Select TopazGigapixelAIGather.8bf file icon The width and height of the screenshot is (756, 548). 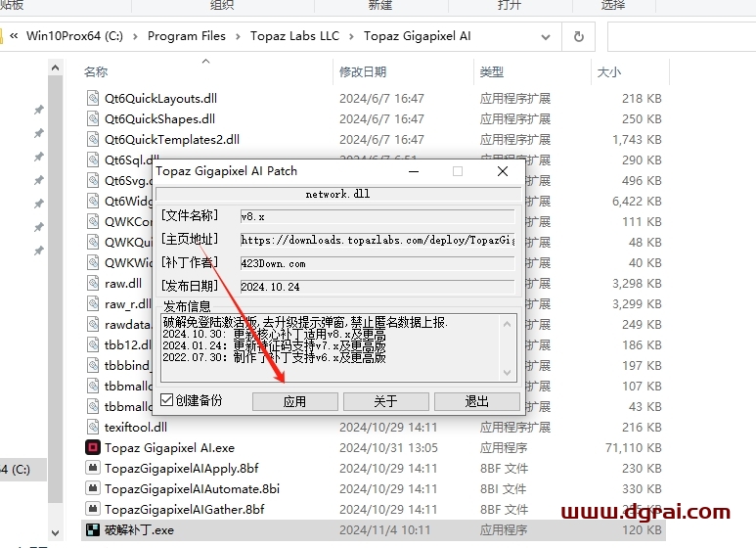(93, 509)
